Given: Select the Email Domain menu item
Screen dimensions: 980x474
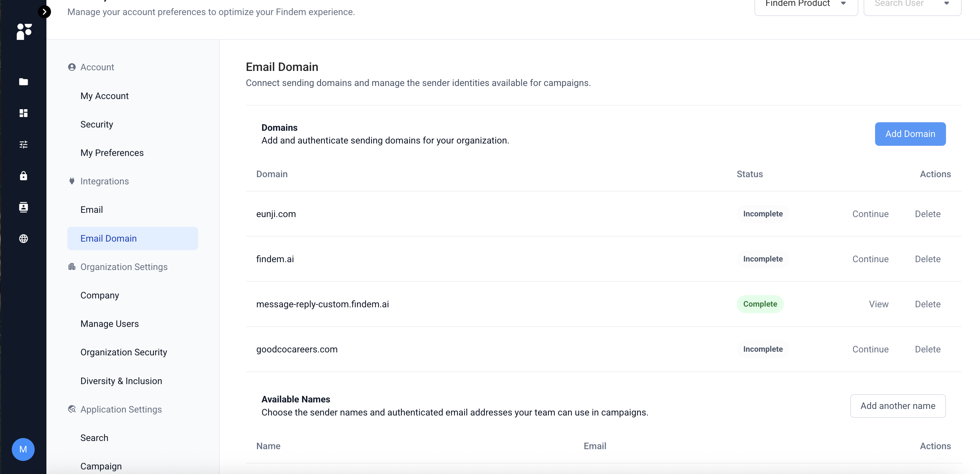Looking at the screenshot, I should pos(132,239).
